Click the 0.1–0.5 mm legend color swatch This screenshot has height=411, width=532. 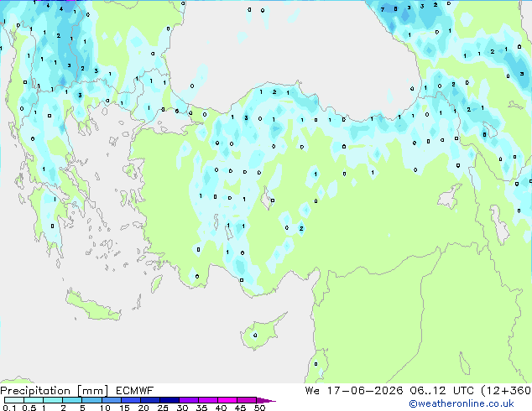(14, 400)
